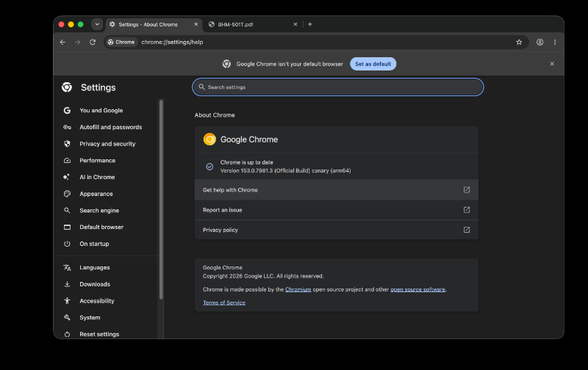Open the profile avatar icon
Viewport: 588px width, 370px height.
[539, 43]
